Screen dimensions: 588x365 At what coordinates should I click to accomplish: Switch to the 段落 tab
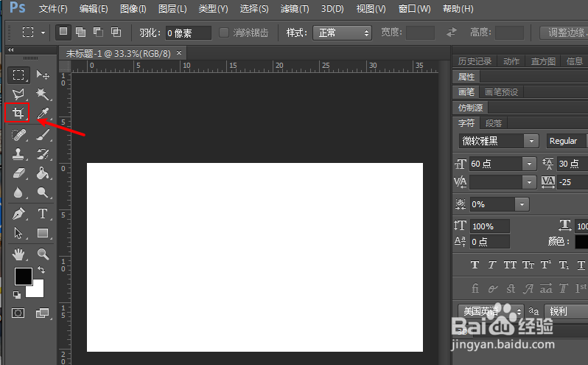pyautogui.click(x=493, y=123)
